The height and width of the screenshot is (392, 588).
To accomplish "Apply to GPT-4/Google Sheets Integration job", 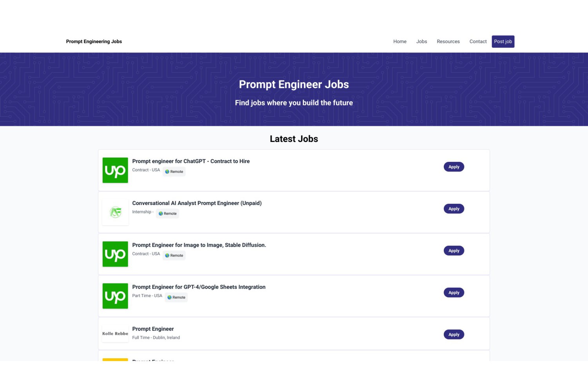I will point(454,293).
